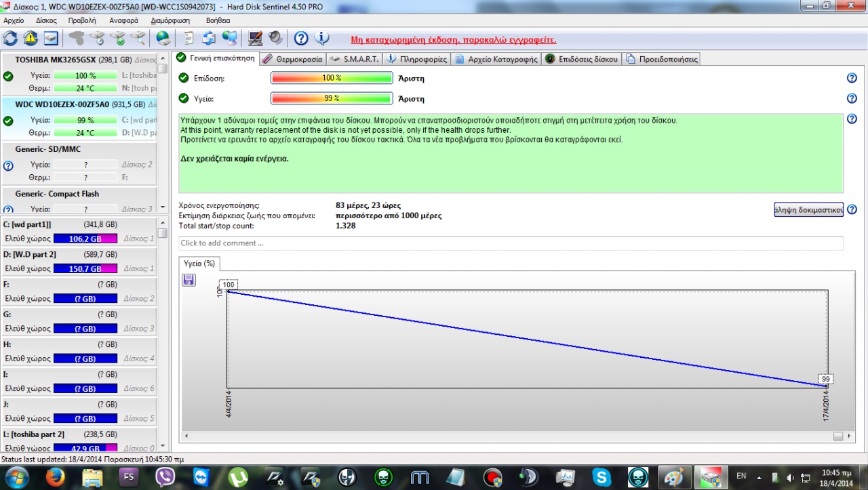The height and width of the screenshot is (490, 868).
Task: Open uTorrent from the taskbar
Action: click(238, 477)
